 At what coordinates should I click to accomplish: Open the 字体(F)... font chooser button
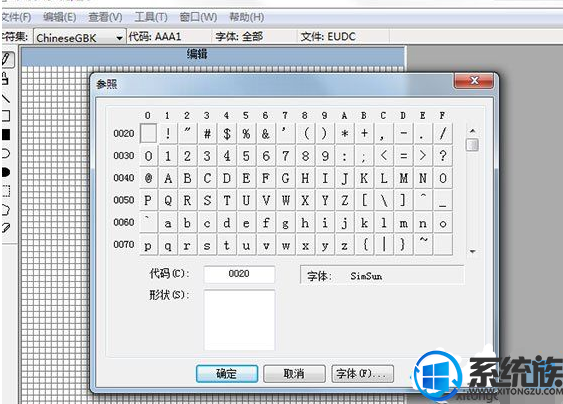[x=362, y=374]
